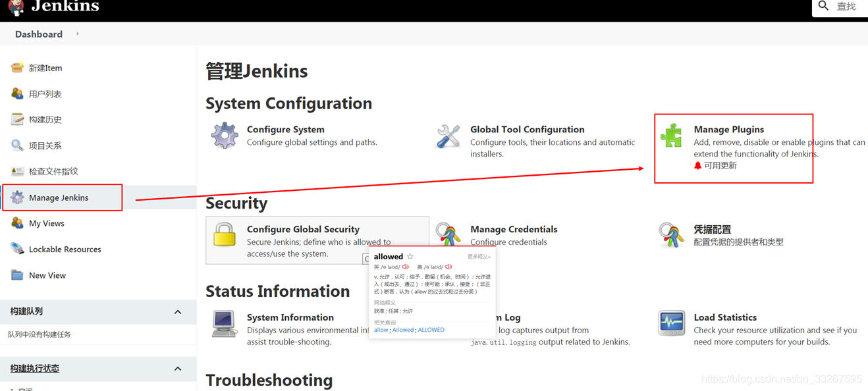The height and width of the screenshot is (391, 868).
Task: Click the New View folder icon
Action: pyautogui.click(x=17, y=275)
